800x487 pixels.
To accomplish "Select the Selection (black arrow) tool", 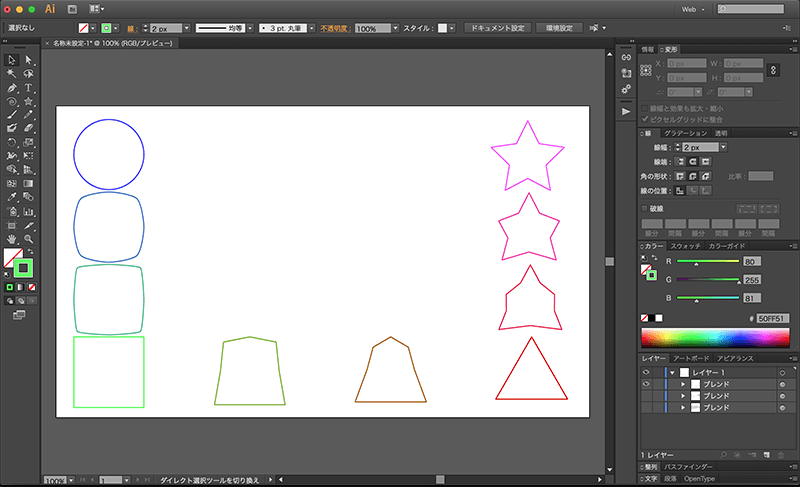I will [x=11, y=60].
